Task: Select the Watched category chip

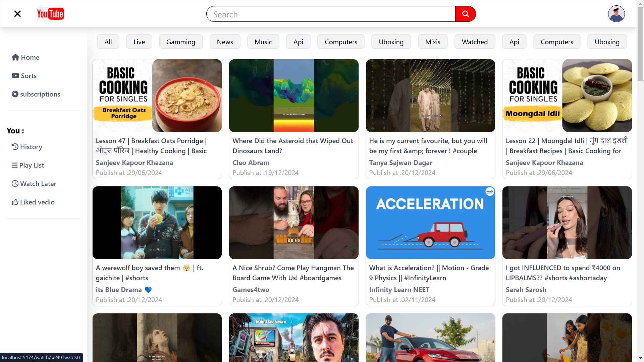Action: [x=475, y=42]
